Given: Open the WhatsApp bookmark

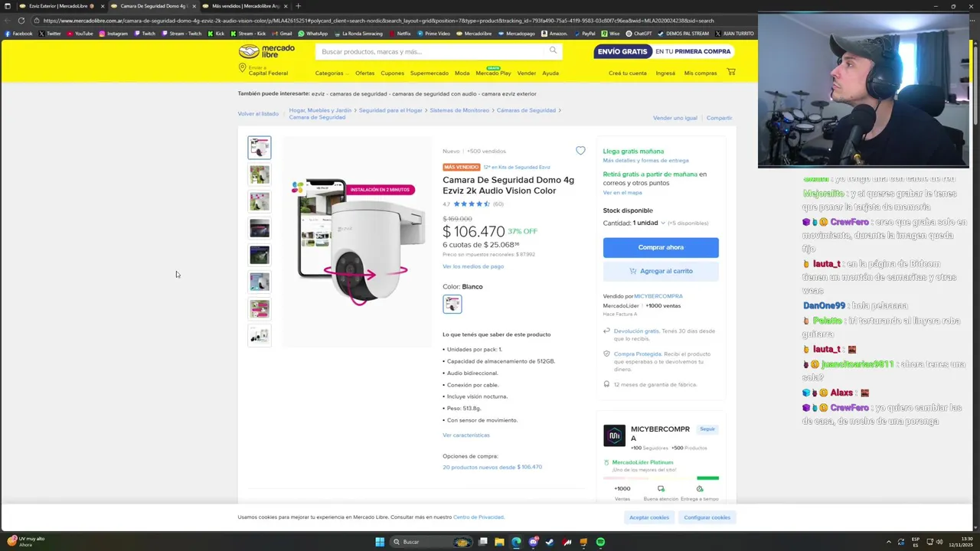Looking at the screenshot, I should click(312, 34).
